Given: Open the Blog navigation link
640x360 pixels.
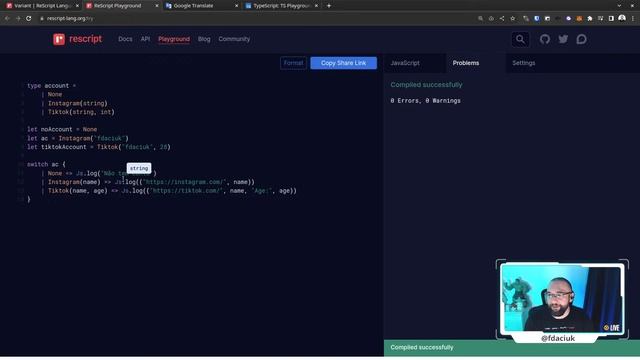Looking at the screenshot, I should [x=204, y=39].
